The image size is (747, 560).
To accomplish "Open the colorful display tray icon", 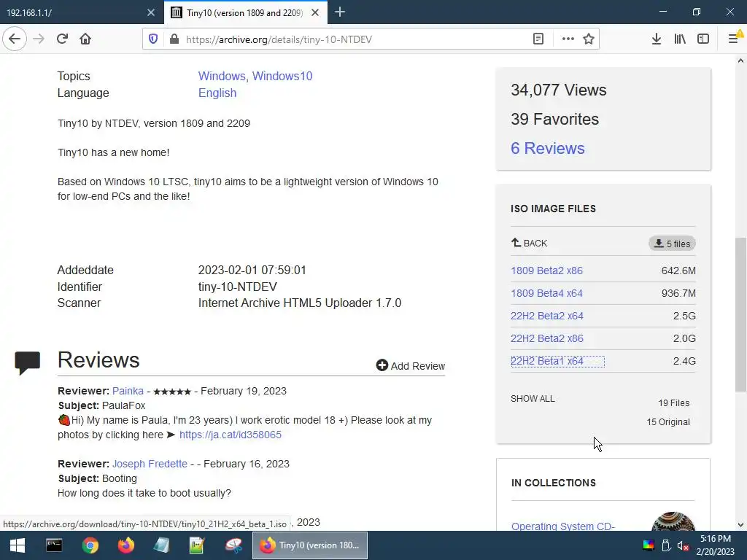I will [649, 545].
